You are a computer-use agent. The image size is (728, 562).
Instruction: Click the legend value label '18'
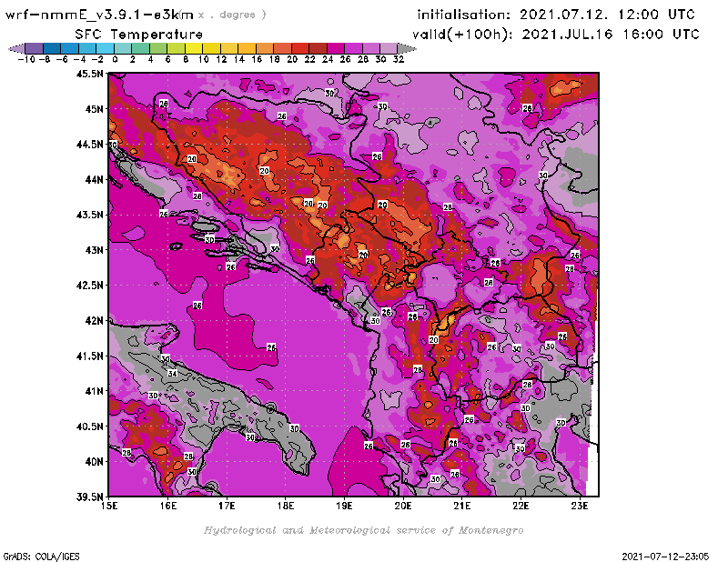point(275,59)
